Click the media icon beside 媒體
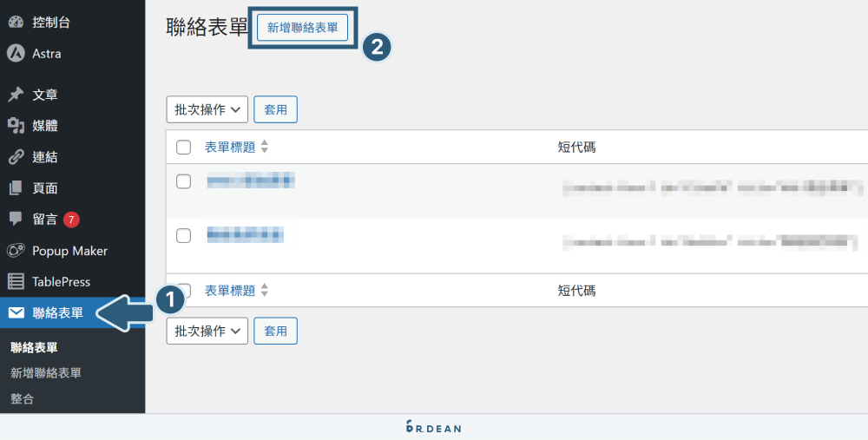The image size is (868, 440). [16, 126]
